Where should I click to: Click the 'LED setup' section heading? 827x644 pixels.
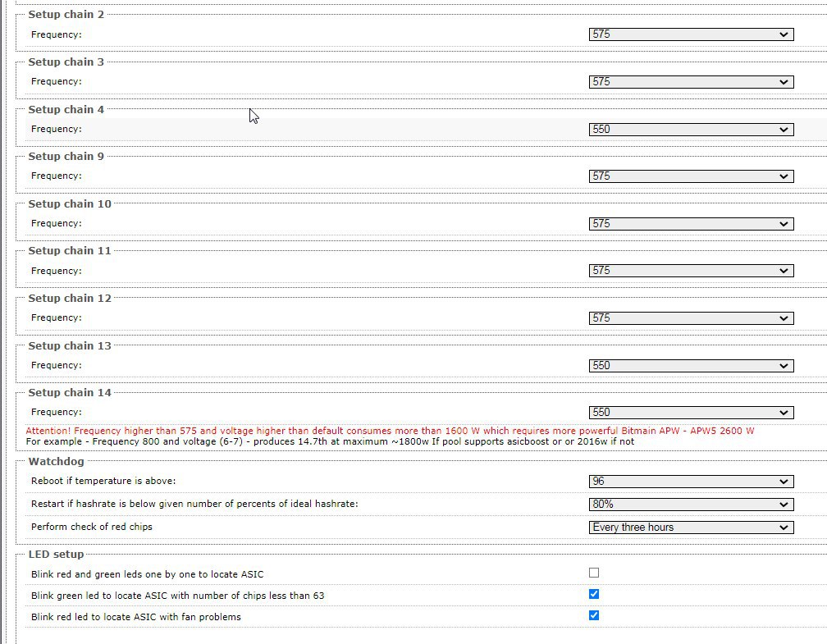56,555
